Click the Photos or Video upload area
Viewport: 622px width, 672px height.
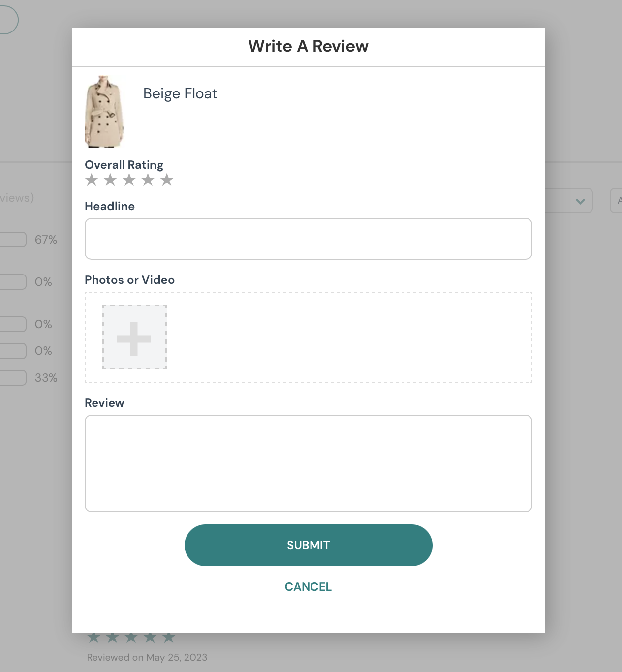(x=308, y=337)
